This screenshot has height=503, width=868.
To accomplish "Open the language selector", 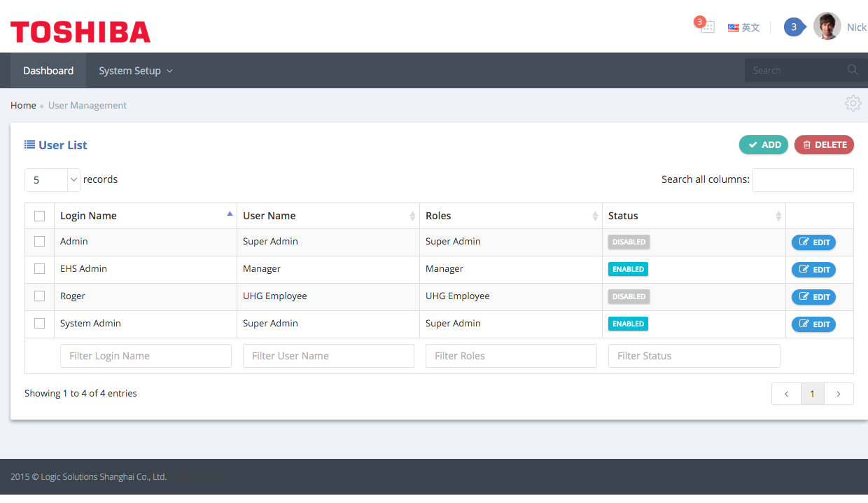I will (x=743, y=27).
